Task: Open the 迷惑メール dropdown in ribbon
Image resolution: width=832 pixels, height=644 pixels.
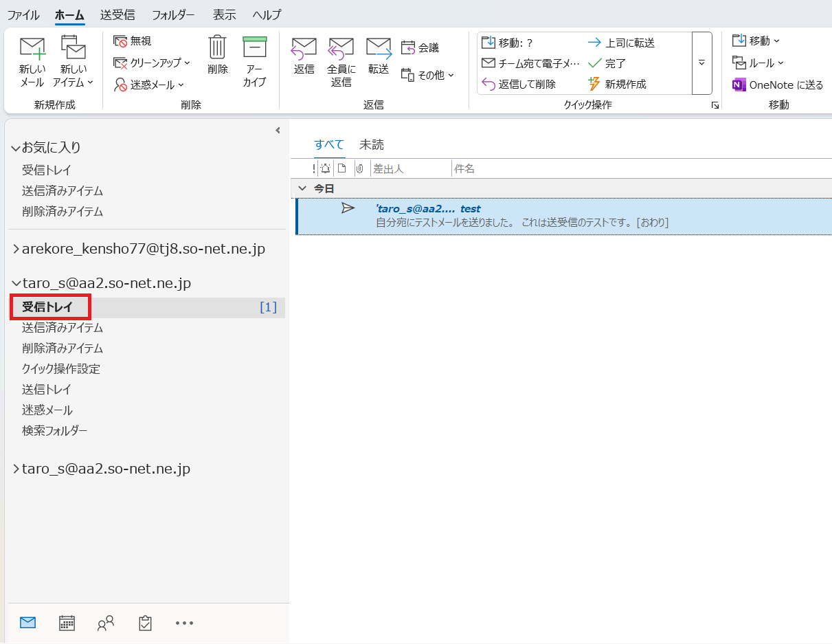Action: click(x=149, y=85)
